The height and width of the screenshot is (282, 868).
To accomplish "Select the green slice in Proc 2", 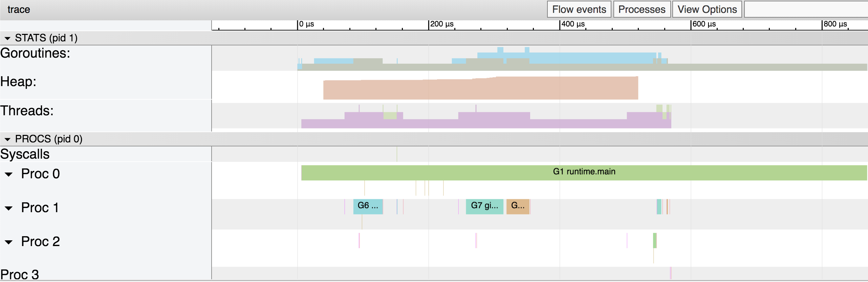I will pos(655,240).
